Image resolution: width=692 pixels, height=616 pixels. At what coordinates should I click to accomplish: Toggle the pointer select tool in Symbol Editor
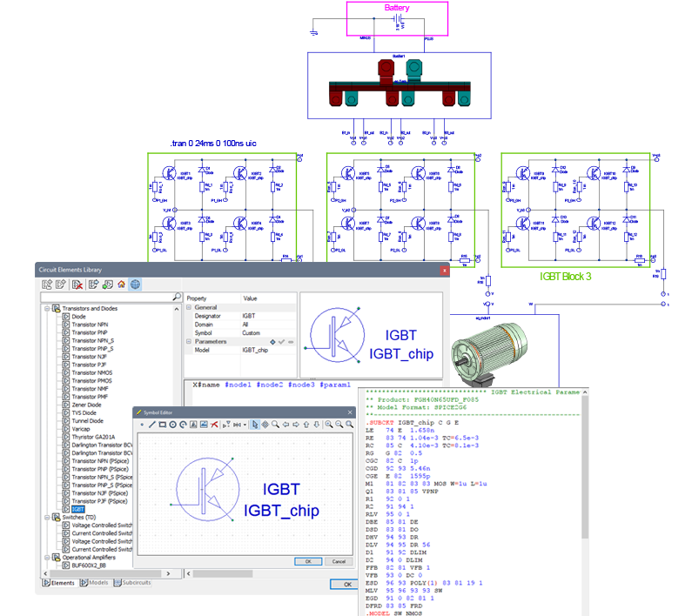(x=255, y=425)
